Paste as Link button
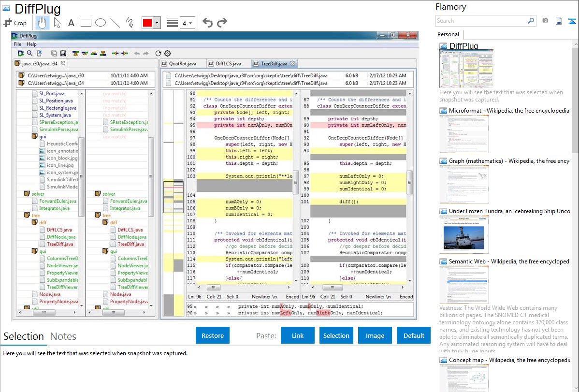Screen dimensions: 579x392 point(297,335)
